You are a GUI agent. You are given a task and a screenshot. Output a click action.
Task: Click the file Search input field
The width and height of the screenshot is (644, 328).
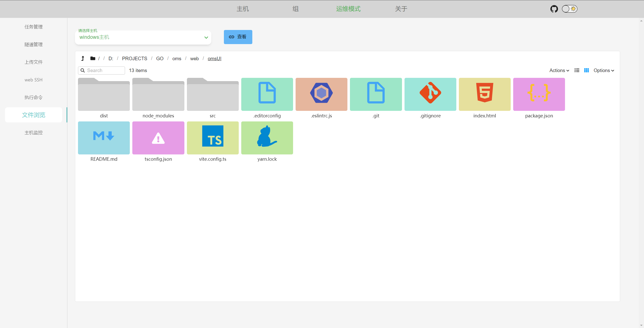point(104,70)
